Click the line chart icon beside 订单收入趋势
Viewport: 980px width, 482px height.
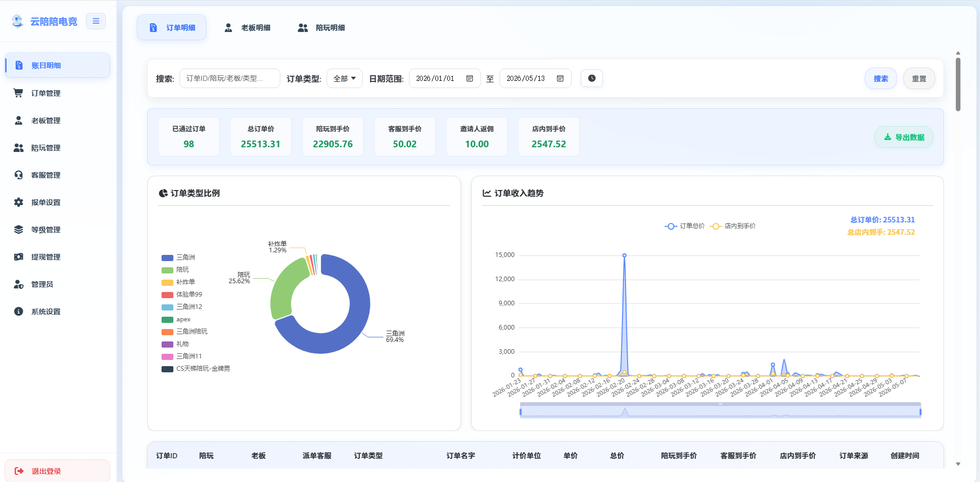pyautogui.click(x=487, y=193)
